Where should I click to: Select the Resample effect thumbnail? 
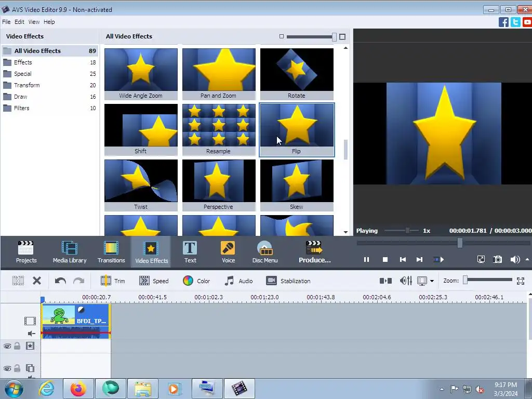pos(219,129)
